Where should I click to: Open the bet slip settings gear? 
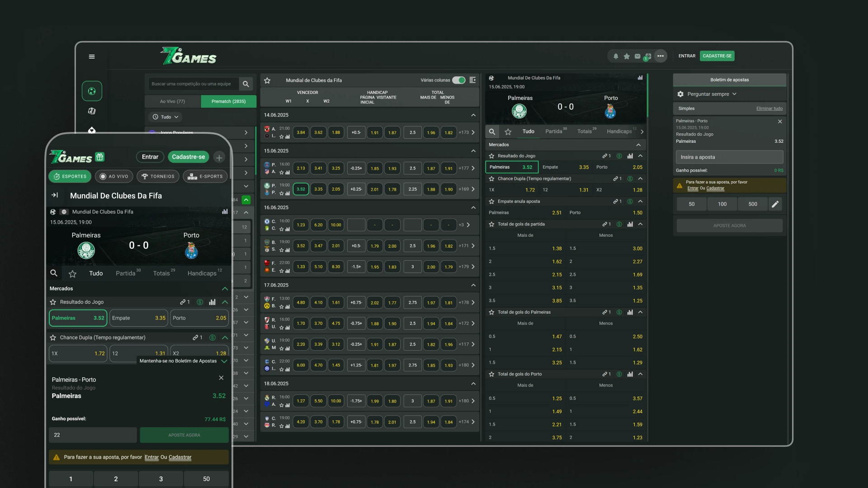coord(680,94)
